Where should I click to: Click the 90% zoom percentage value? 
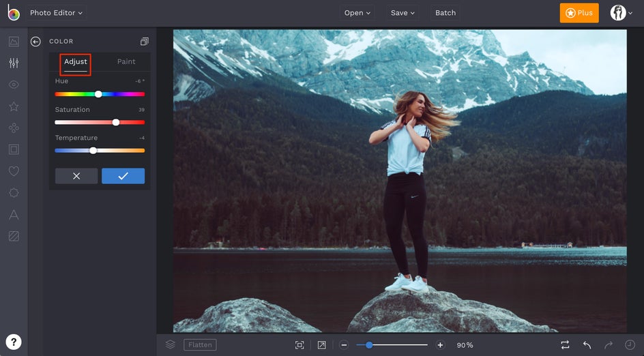(465, 345)
